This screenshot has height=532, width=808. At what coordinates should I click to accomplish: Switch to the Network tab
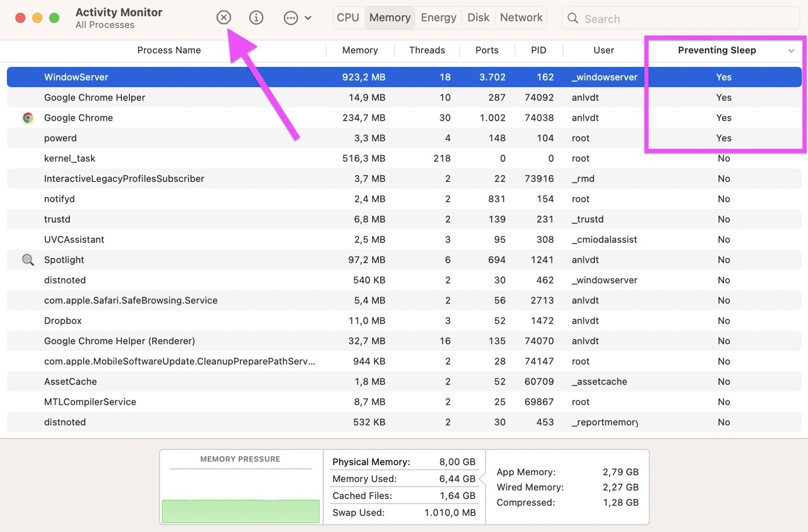click(521, 18)
